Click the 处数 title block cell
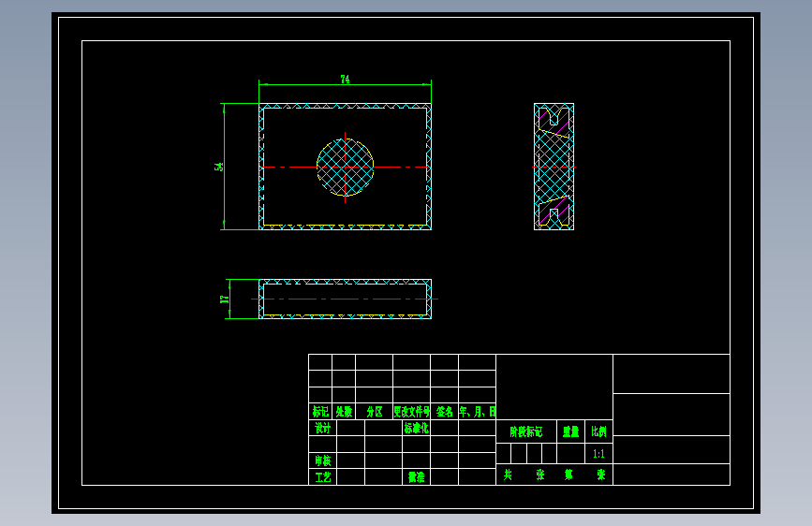Image resolution: width=812 pixels, height=526 pixels. pos(344,412)
